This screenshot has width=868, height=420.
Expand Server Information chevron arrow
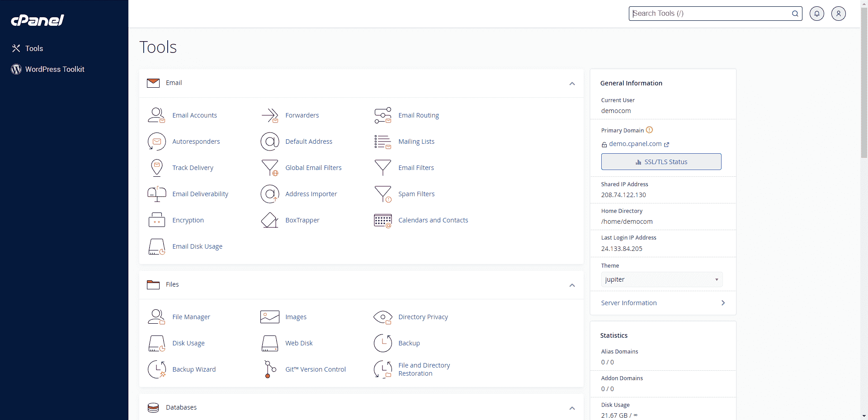723,303
